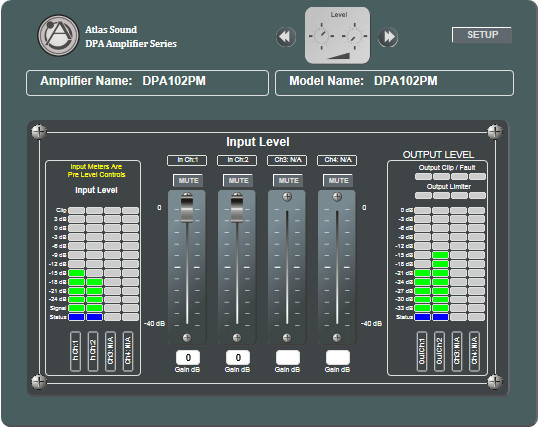Select the In Ch:1 label box
The height and width of the screenshot is (428, 539).
[187, 160]
